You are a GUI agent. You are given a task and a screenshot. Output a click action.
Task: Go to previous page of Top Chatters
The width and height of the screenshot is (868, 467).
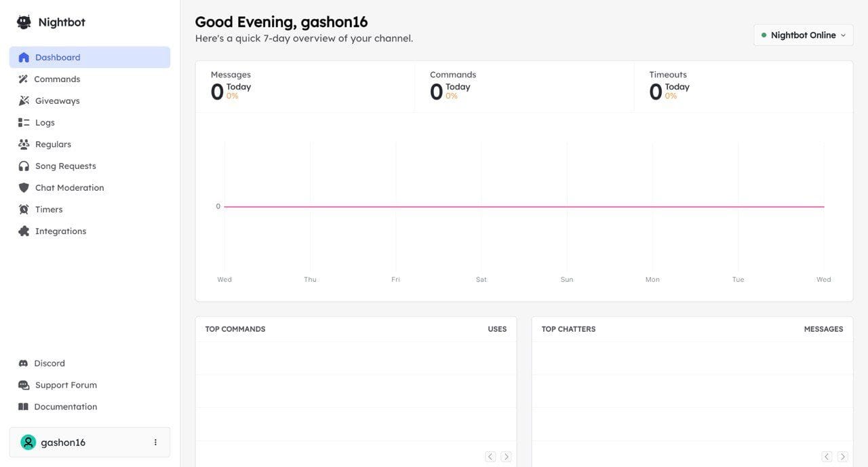point(827,457)
